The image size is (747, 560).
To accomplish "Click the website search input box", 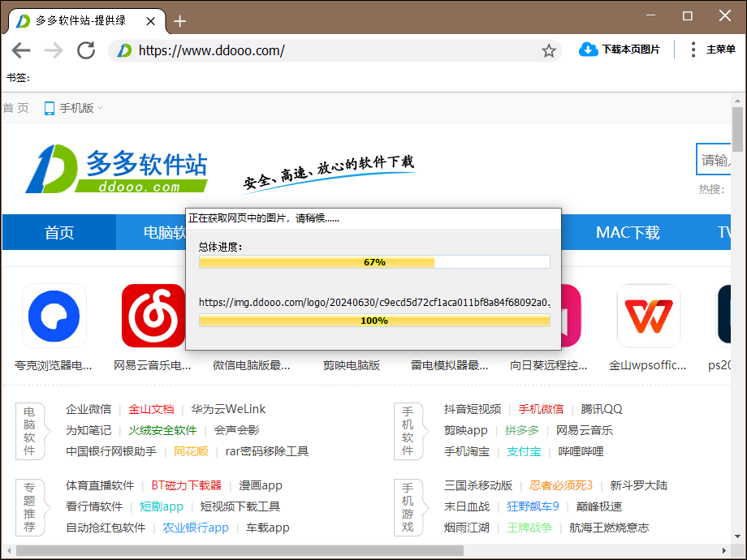I will coord(713,160).
